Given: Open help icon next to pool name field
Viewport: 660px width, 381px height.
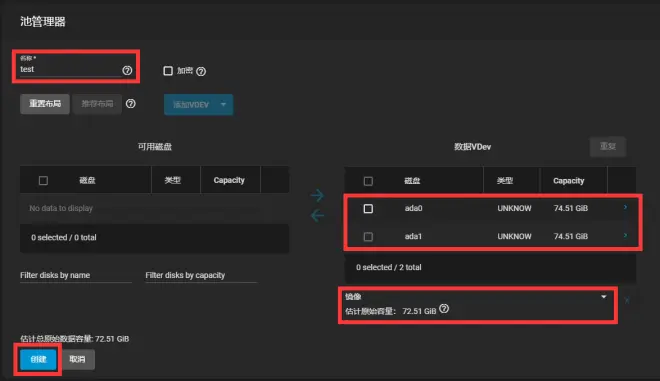Looking at the screenshot, I should (x=127, y=70).
